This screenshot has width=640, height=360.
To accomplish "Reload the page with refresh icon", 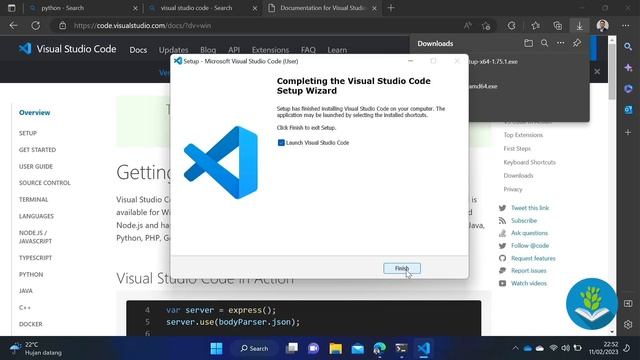I will [x=36, y=25].
